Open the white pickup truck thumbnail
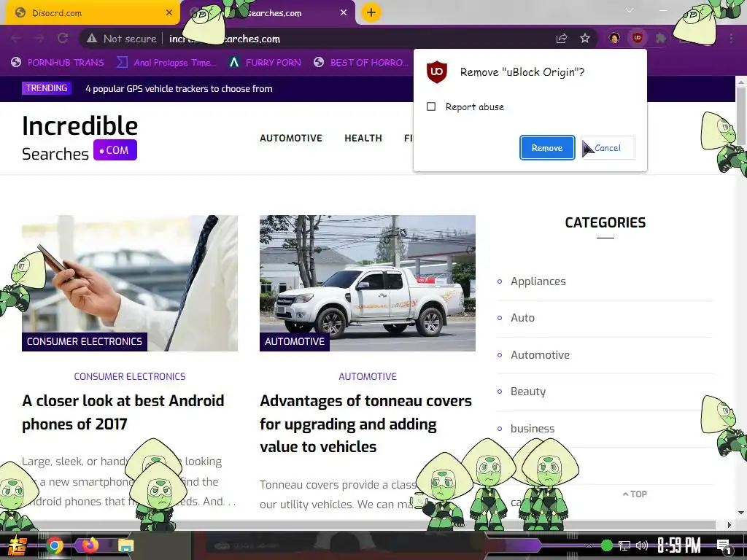This screenshot has width=747, height=560. [368, 284]
